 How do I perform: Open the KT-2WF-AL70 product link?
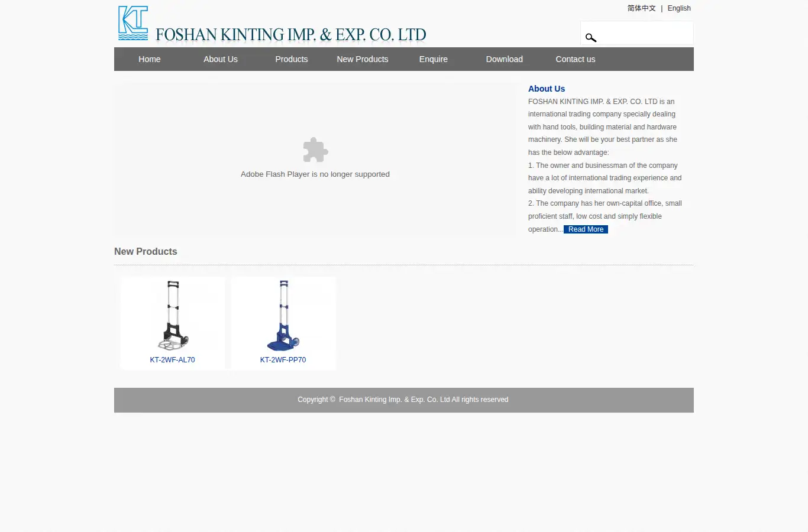coord(172,360)
